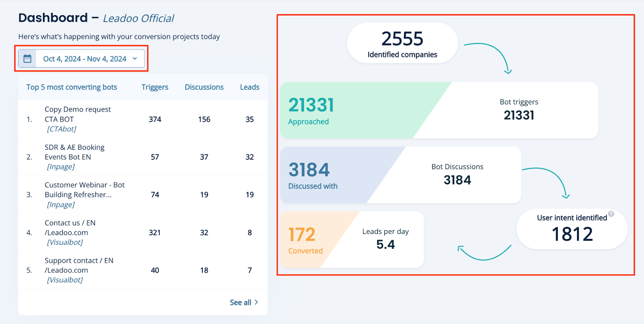Click triggers value 74 for Customer Webinar

[155, 195]
